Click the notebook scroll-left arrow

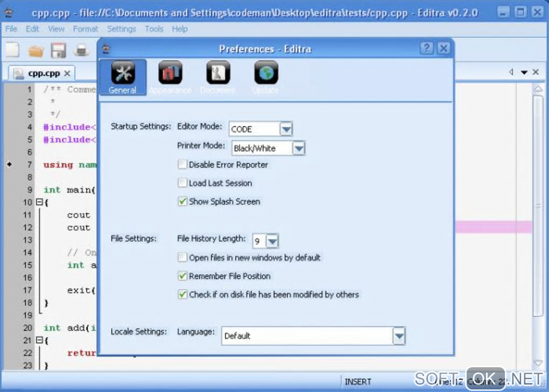coord(511,72)
